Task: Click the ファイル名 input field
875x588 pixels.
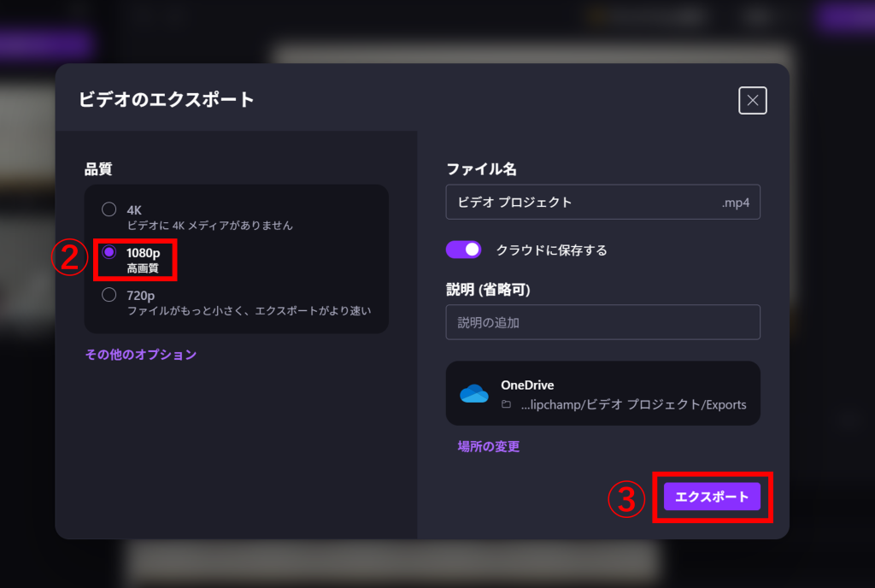Action: (x=602, y=202)
